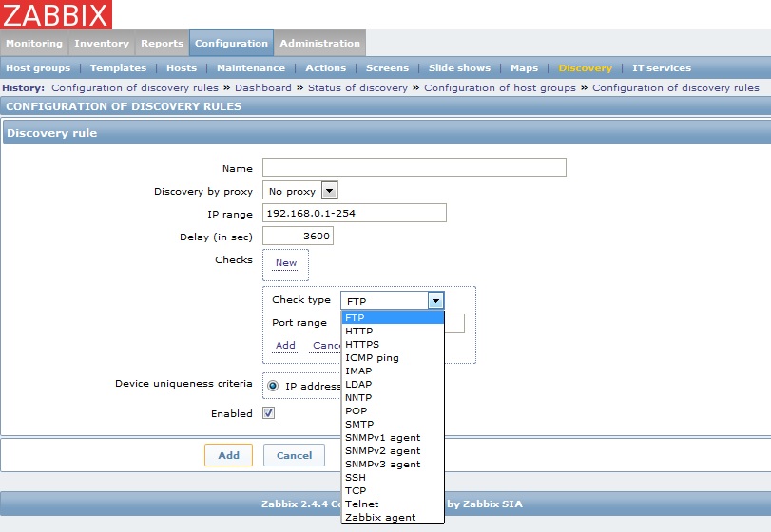This screenshot has height=532, width=771.
Task: Click the New link under Checks
Action: click(286, 263)
